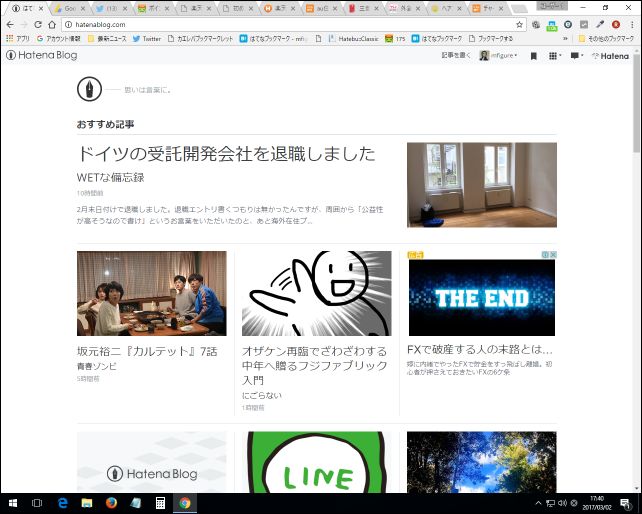This screenshot has width=642, height=514.
Task: Reload the page with the refresh icon
Action: [38, 25]
